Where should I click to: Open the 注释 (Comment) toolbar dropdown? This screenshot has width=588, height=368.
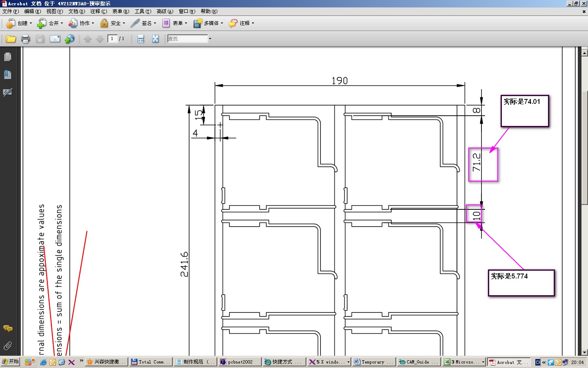coord(241,23)
